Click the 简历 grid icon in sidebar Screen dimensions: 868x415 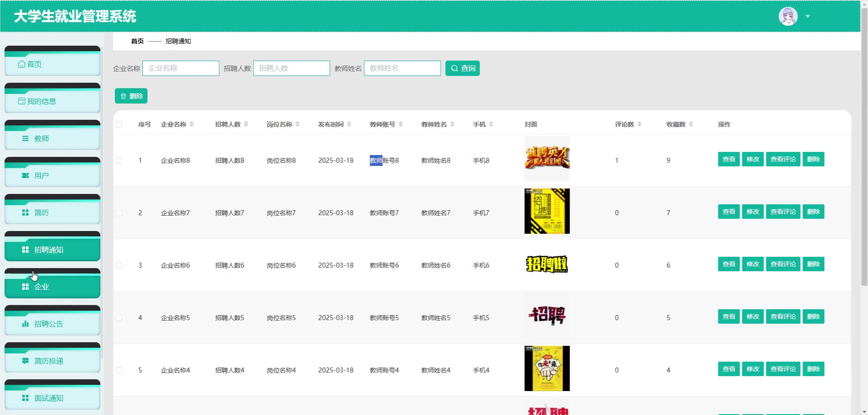click(x=25, y=213)
